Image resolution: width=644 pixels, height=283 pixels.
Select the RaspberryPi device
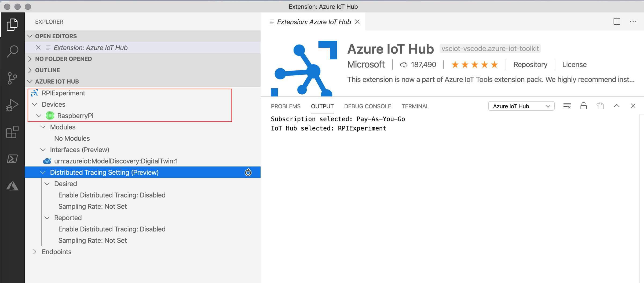(75, 116)
